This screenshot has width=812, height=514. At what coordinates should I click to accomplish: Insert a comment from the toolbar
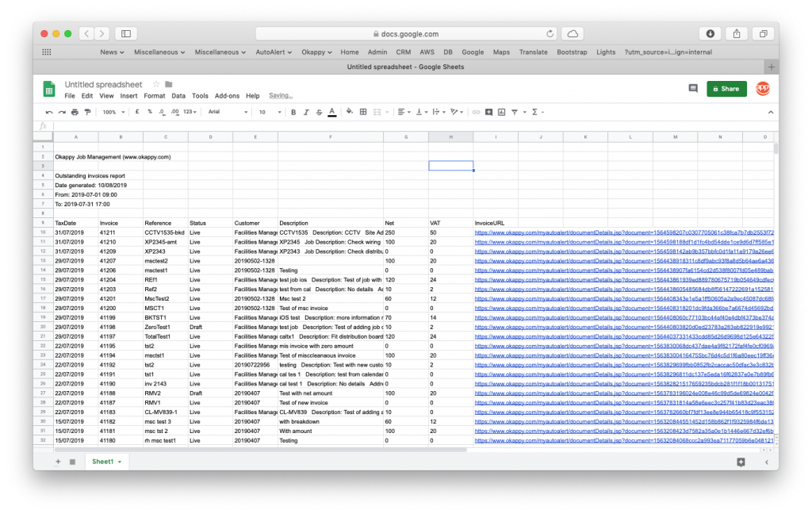[488, 112]
